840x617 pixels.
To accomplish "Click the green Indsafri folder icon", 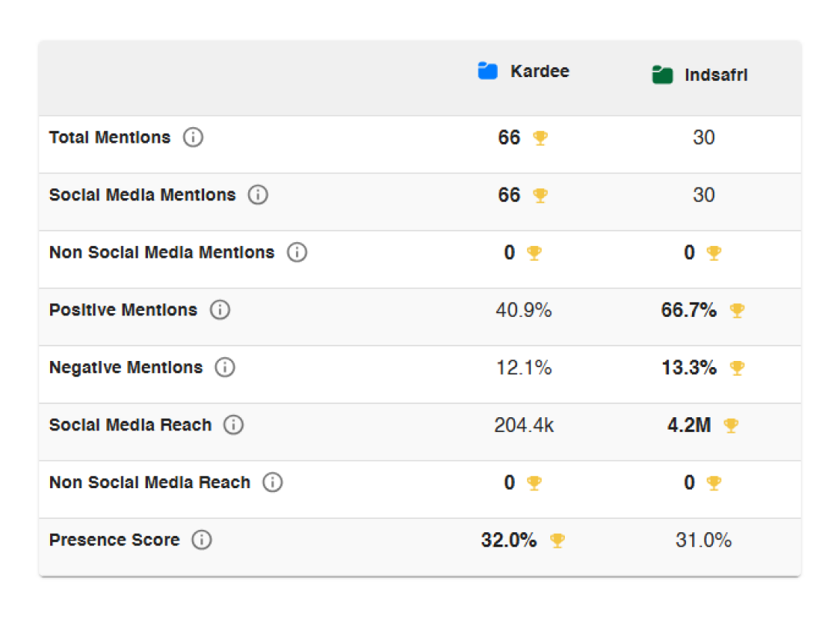I will [663, 76].
